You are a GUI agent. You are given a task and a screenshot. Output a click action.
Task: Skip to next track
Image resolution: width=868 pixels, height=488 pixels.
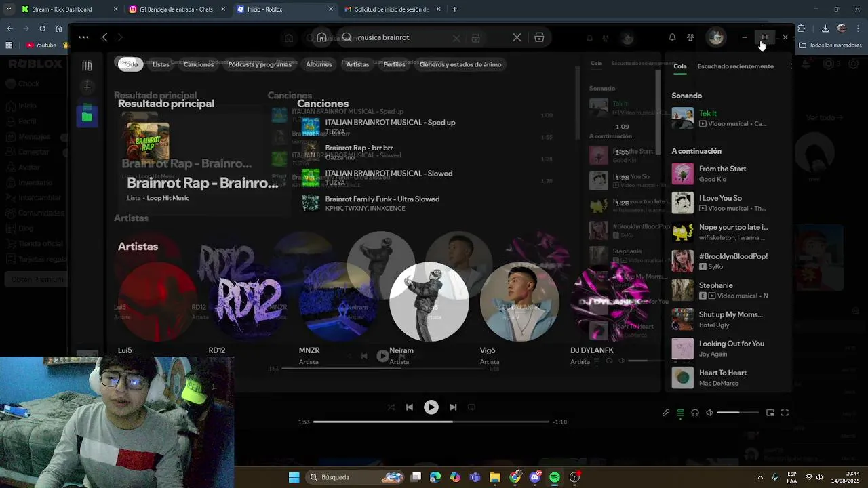(453, 407)
